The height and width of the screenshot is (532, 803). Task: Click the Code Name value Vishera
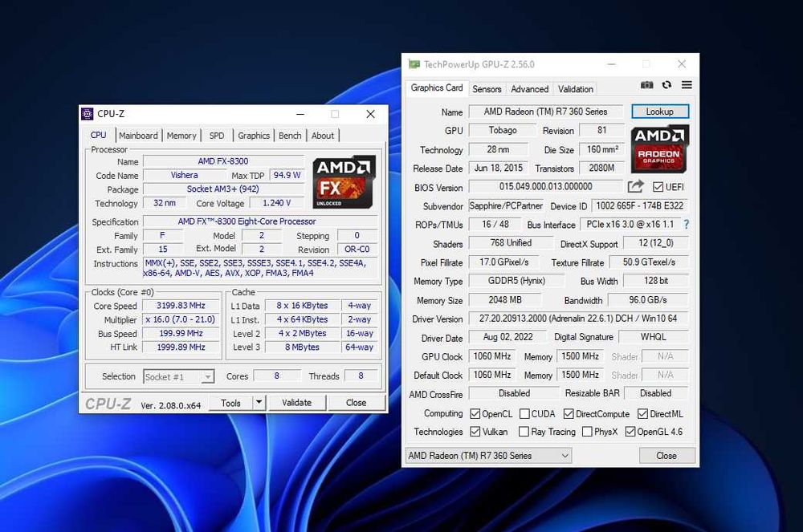point(185,175)
